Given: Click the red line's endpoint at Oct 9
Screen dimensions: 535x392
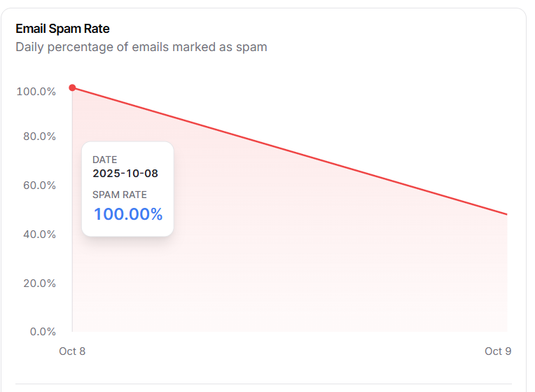Looking at the screenshot, I should (506, 214).
